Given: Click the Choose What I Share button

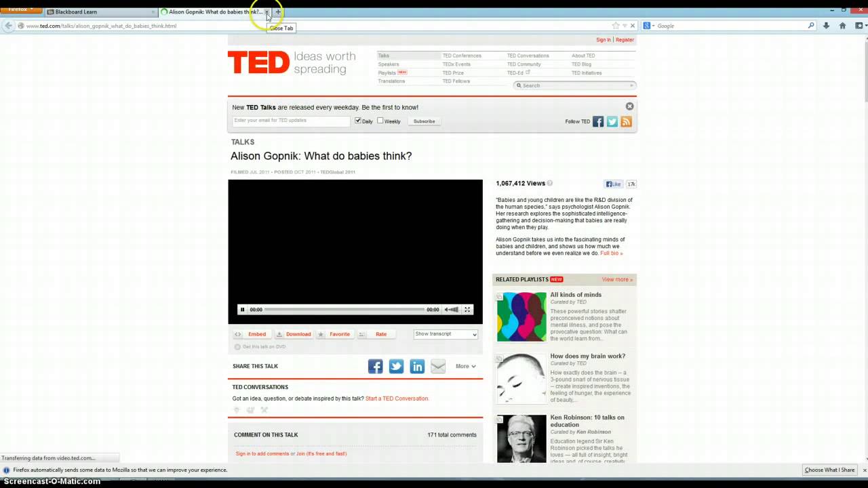Looking at the screenshot, I should click(829, 470).
